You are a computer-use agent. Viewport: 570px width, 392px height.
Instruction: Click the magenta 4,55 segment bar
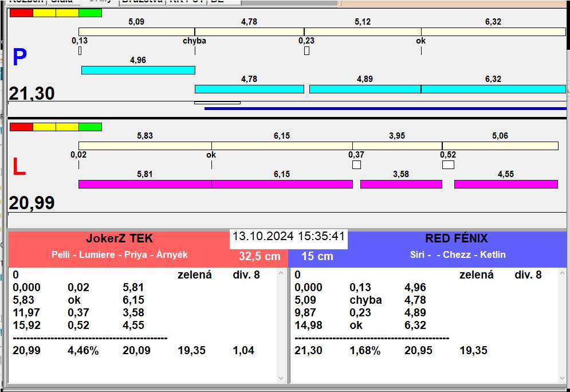point(506,184)
